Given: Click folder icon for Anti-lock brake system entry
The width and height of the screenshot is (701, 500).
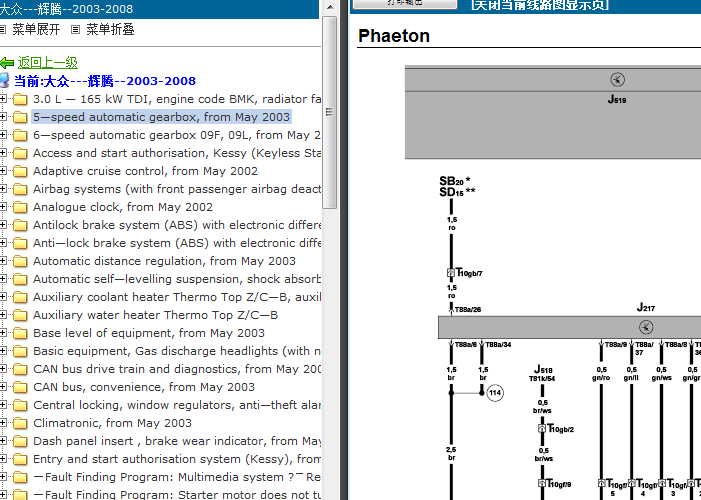Looking at the screenshot, I should pos(20,243).
